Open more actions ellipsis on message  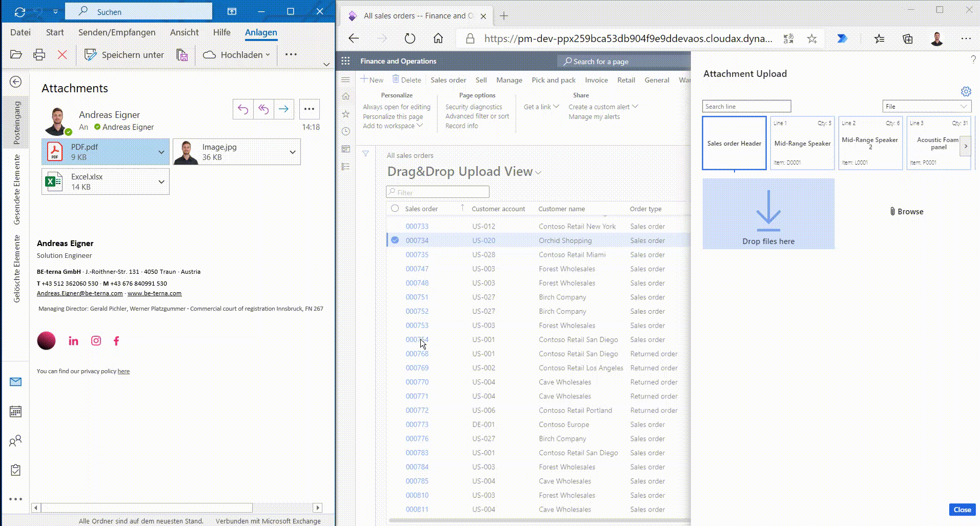tap(309, 109)
